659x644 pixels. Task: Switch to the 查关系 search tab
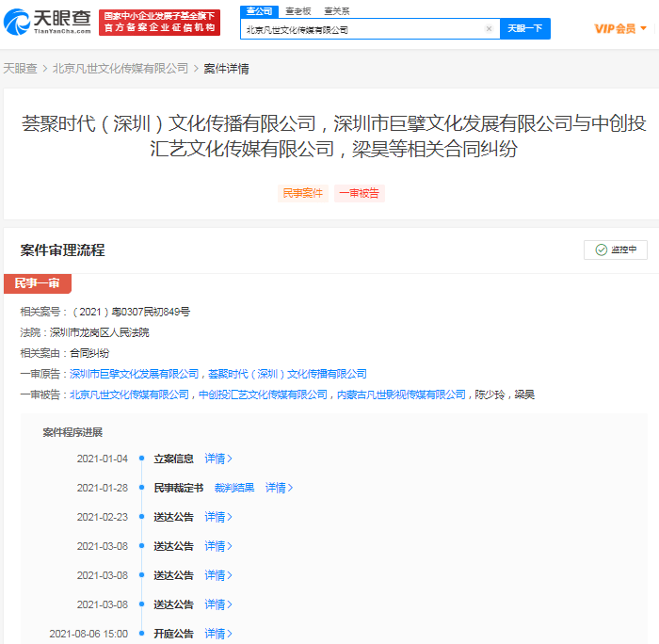336,10
